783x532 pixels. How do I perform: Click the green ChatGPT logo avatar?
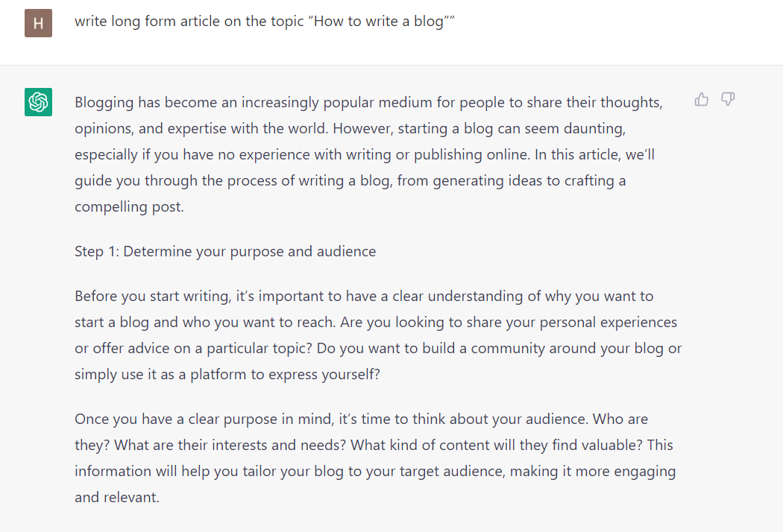pos(38,102)
